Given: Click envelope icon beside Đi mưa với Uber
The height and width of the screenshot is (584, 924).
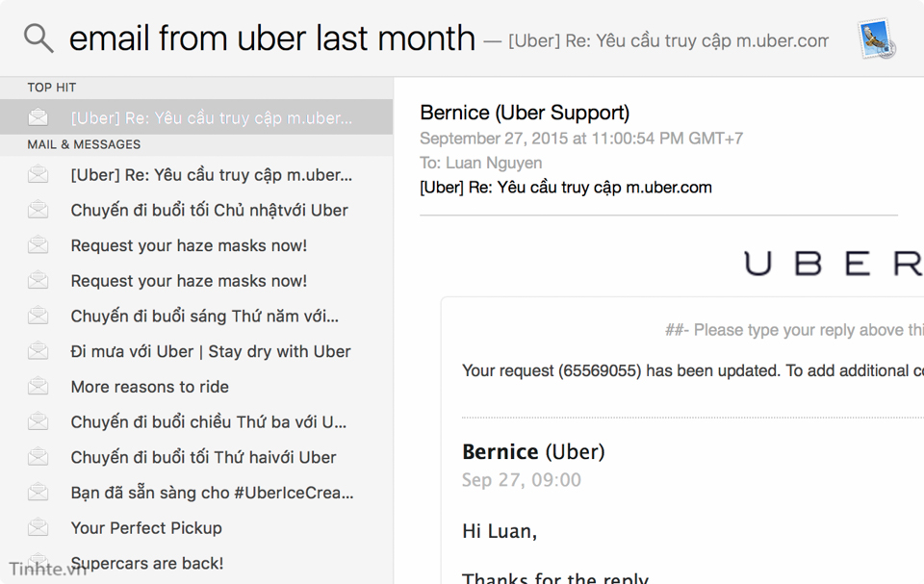Looking at the screenshot, I should 38,351.
